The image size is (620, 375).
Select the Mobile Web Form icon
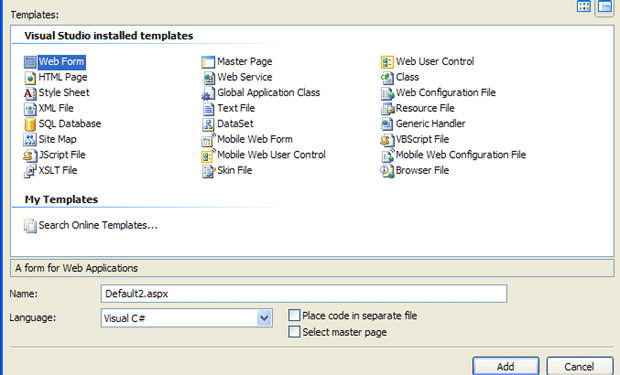click(x=208, y=140)
